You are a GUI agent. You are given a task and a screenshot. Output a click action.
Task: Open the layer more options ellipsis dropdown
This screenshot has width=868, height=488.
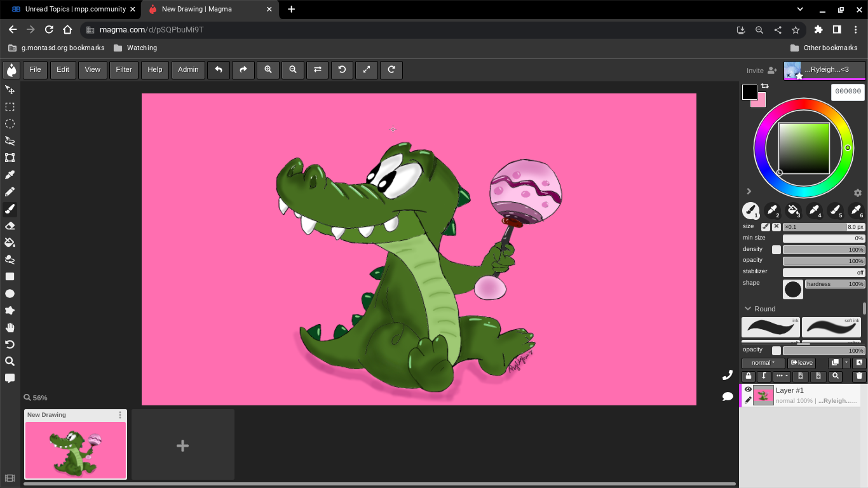(x=782, y=376)
